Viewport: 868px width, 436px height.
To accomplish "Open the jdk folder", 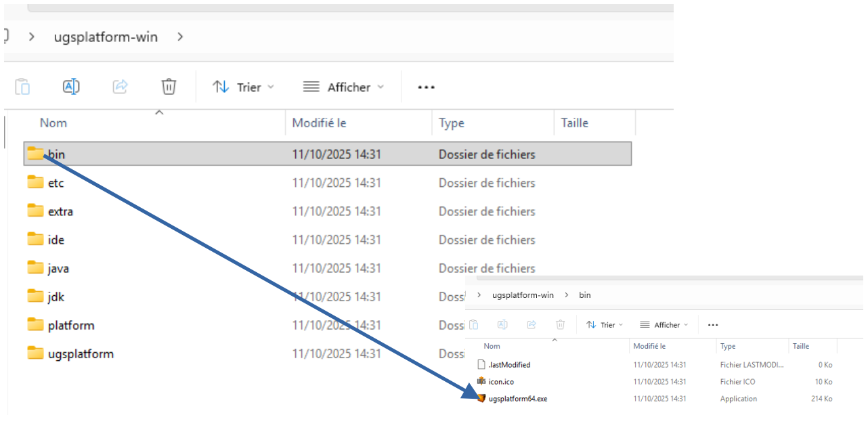I will (56, 297).
